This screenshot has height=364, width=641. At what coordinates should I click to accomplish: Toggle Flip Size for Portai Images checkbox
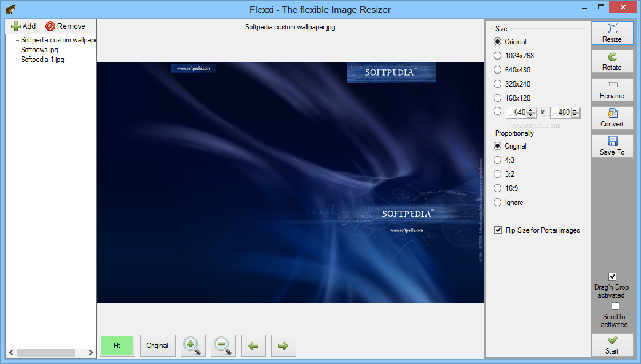(x=498, y=230)
